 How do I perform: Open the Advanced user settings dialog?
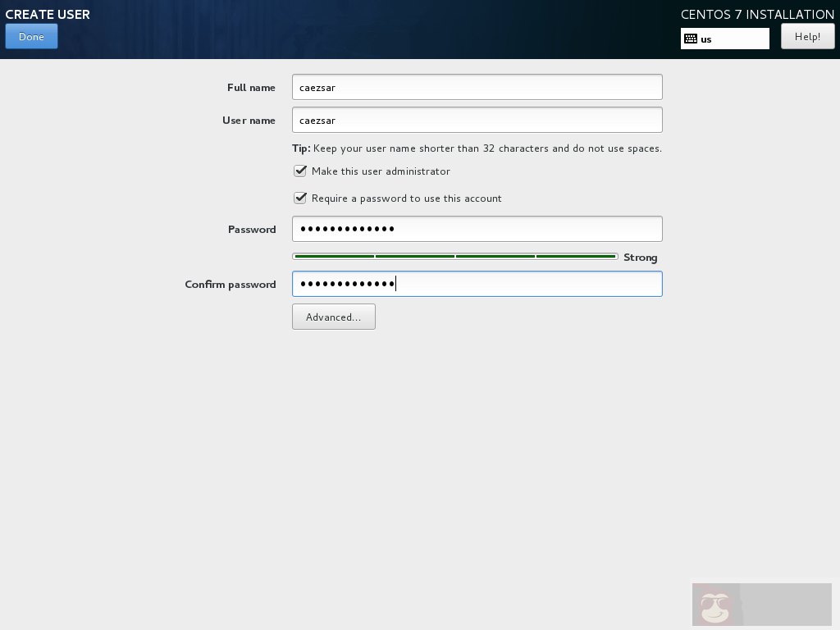tap(333, 317)
